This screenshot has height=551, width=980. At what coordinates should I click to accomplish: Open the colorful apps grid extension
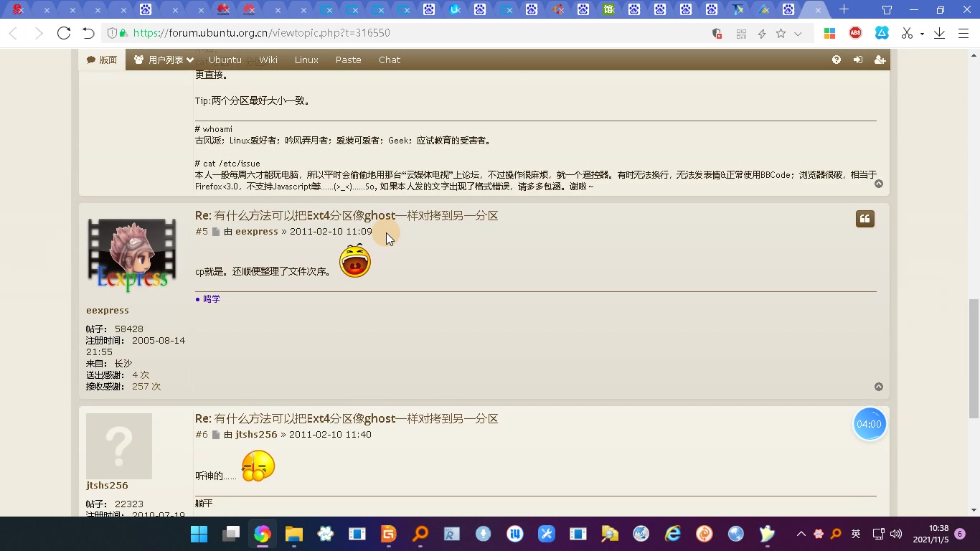829,34
